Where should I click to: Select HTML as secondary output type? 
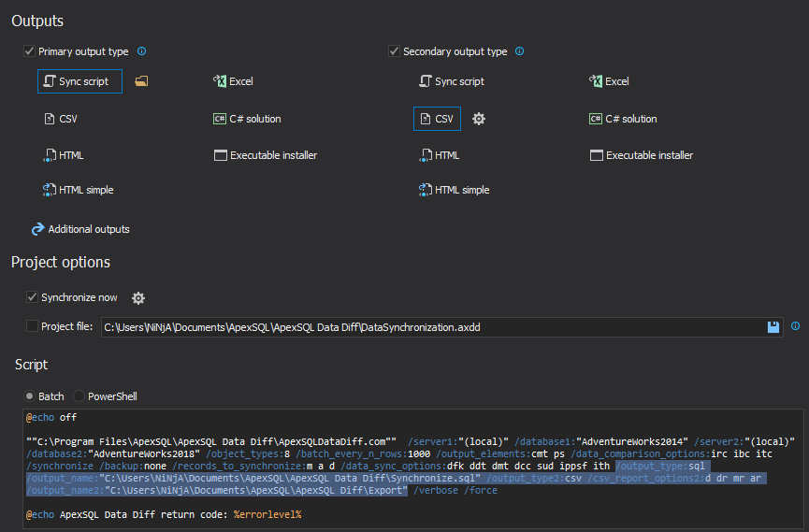[440, 155]
